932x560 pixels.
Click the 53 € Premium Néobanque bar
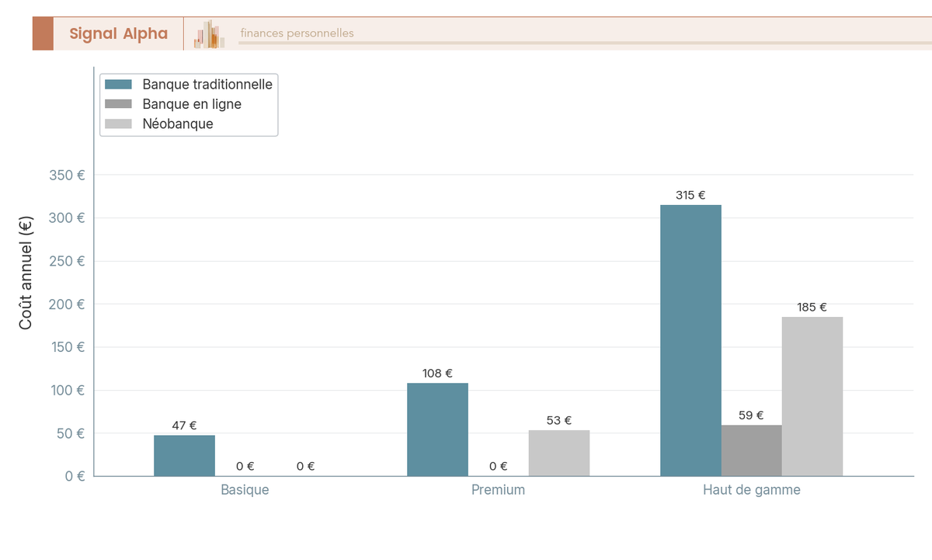coord(558,453)
